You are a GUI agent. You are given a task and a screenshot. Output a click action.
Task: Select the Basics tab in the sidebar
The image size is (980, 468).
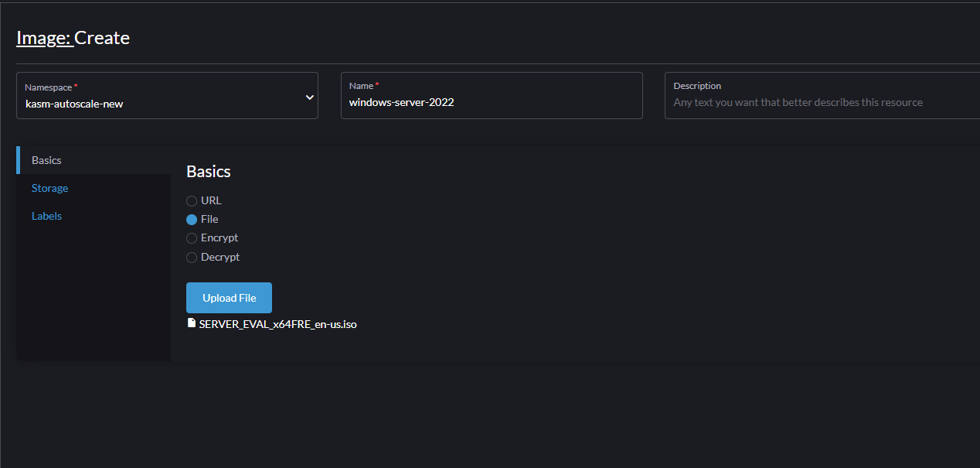[x=46, y=159]
